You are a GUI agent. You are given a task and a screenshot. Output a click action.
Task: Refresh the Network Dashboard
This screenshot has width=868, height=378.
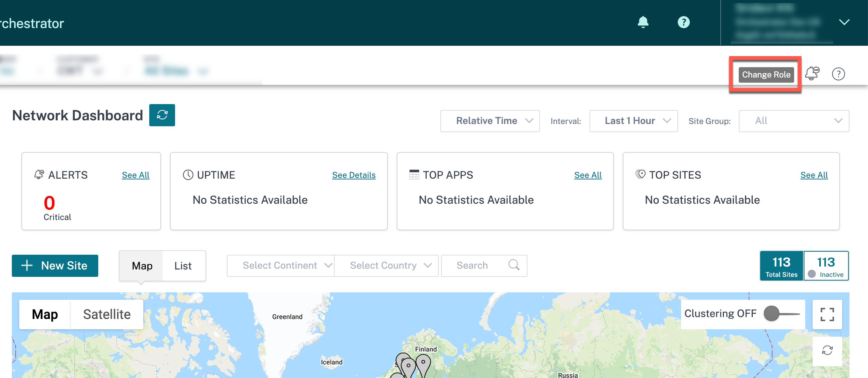click(162, 115)
